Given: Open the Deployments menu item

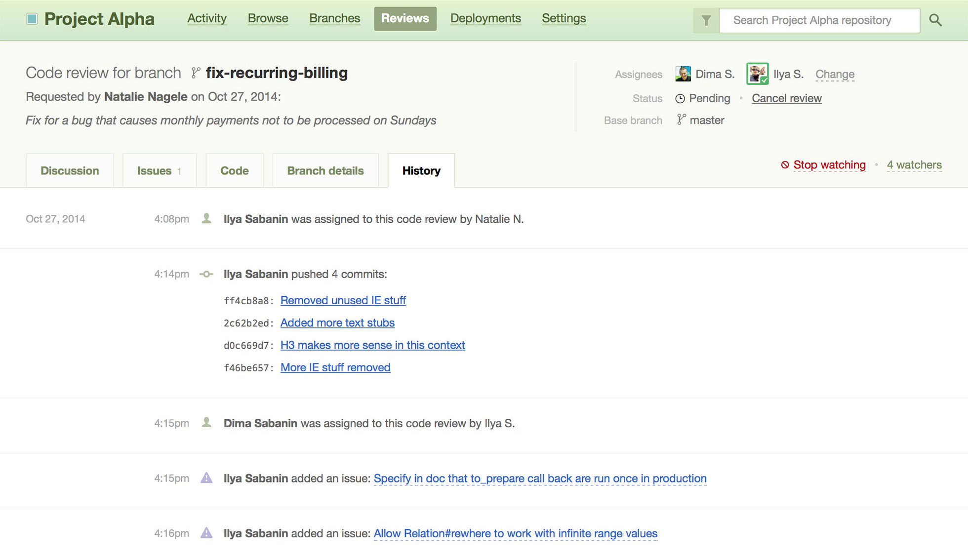Looking at the screenshot, I should pyautogui.click(x=485, y=18).
